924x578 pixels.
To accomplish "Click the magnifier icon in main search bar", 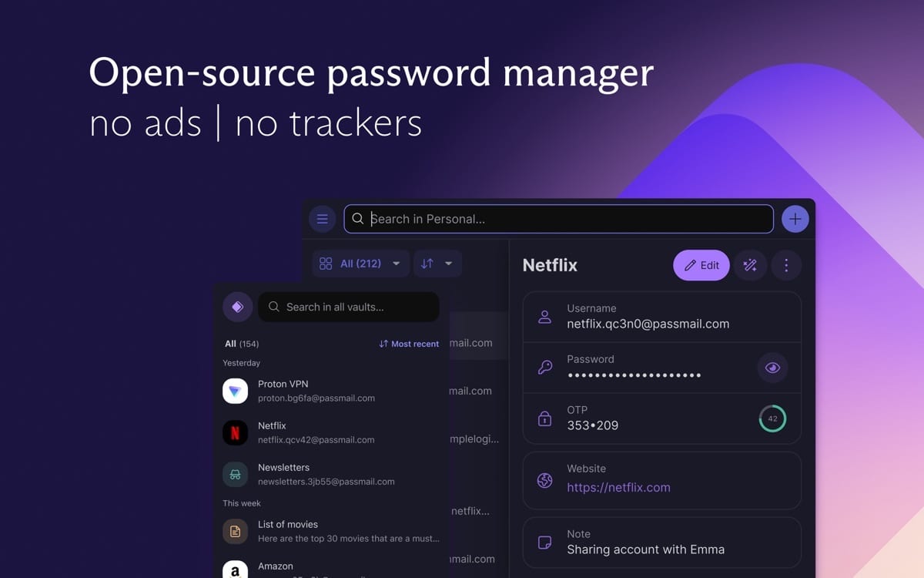I will click(x=358, y=219).
